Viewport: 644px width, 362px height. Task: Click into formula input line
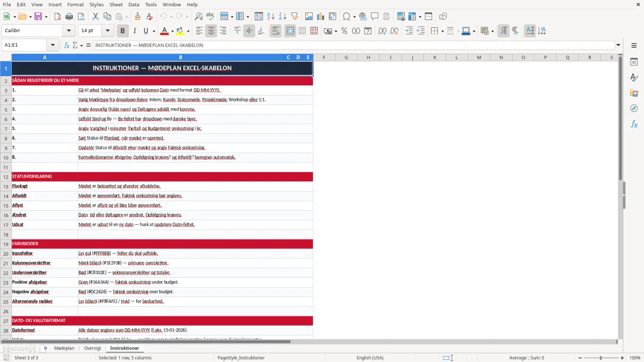pyautogui.click(x=354, y=45)
